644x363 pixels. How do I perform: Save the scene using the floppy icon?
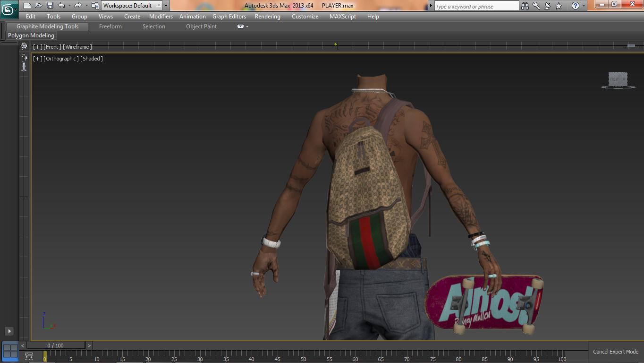(50, 6)
